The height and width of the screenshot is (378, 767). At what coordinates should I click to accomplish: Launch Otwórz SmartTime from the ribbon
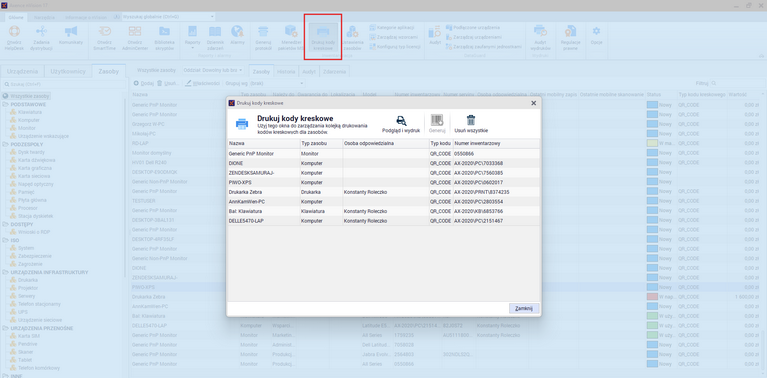pos(104,37)
